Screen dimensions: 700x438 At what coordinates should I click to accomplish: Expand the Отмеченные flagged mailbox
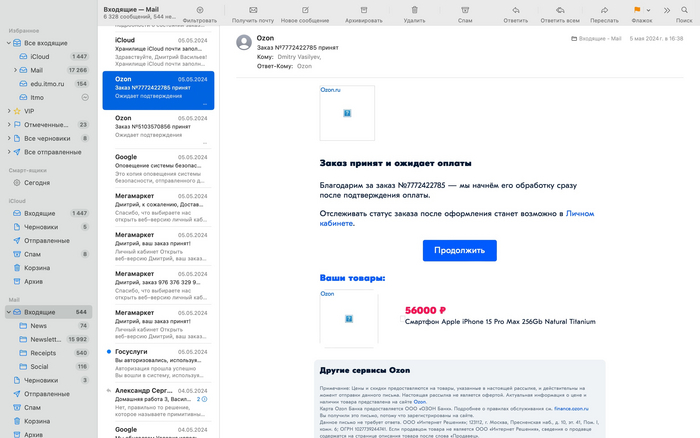(x=8, y=125)
